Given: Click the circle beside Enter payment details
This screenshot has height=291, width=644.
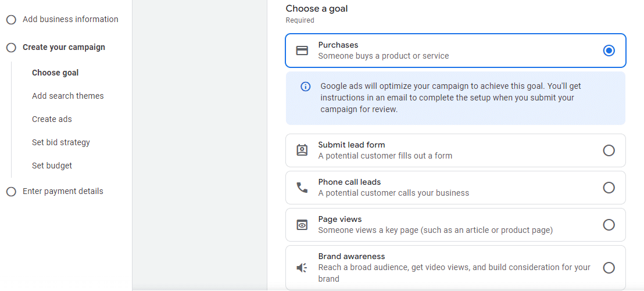Looking at the screenshot, I should click(x=11, y=192).
